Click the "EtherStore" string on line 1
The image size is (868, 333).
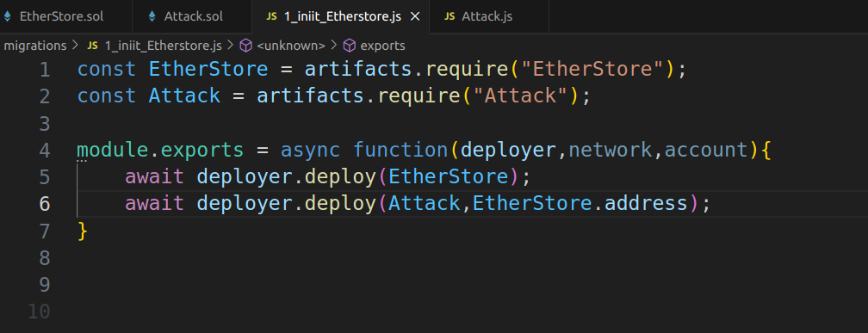(x=592, y=69)
